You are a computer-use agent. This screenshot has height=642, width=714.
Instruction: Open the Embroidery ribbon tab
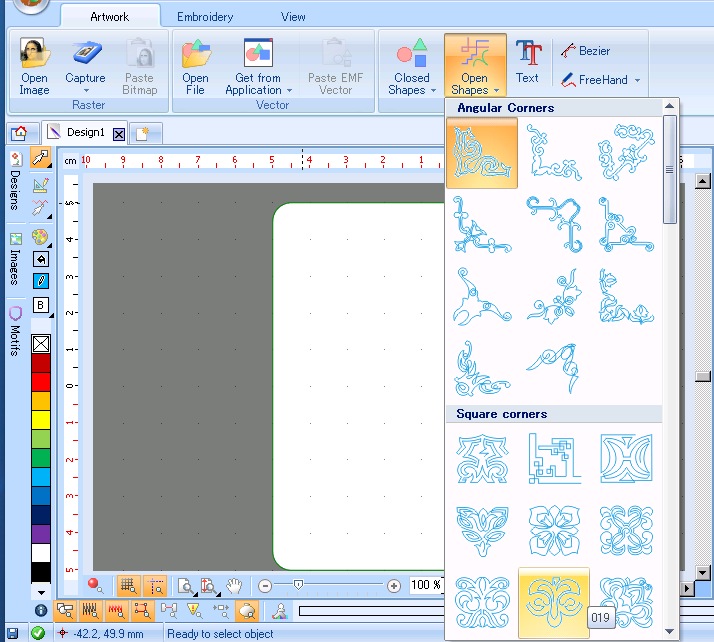pos(205,17)
